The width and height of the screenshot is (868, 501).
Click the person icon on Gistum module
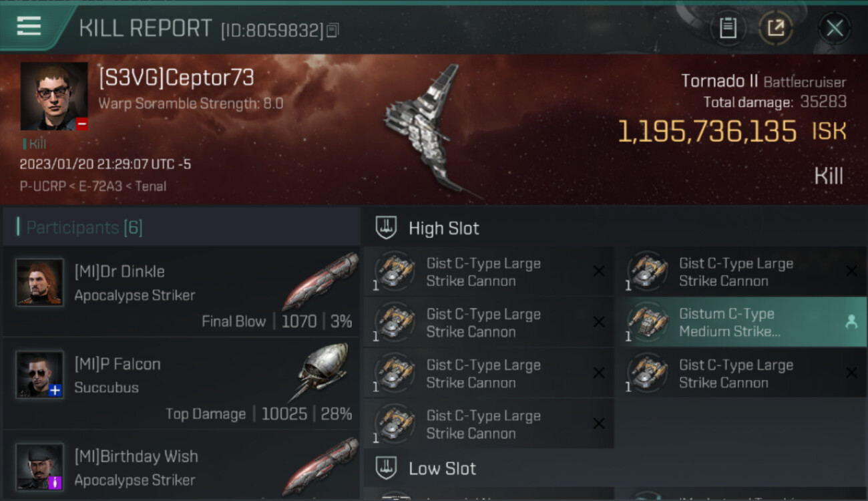pyautogui.click(x=851, y=322)
